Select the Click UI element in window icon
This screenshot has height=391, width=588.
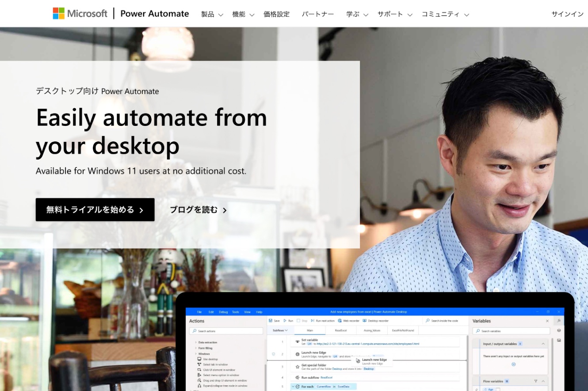[x=199, y=370]
